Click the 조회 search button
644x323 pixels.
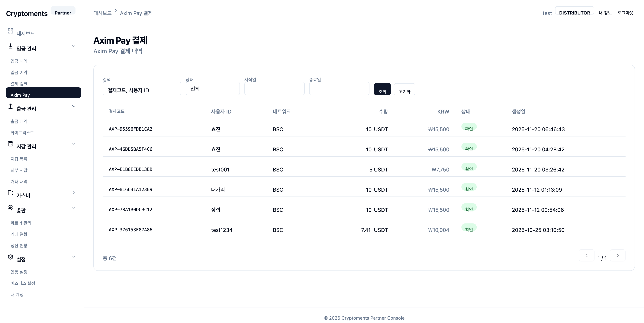point(382,89)
